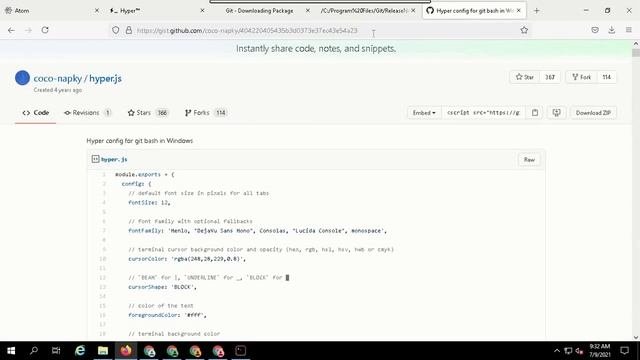Click the hyper.js file name link
This screenshot has height=360, width=640.
coord(114,159)
